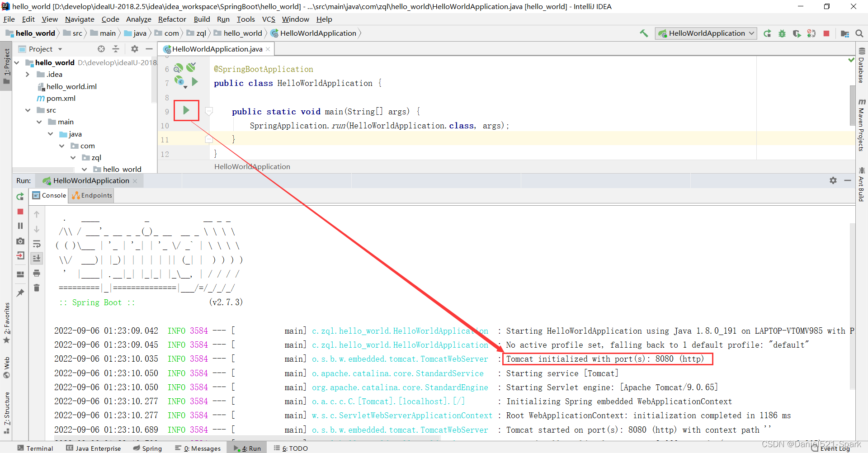The height and width of the screenshot is (453, 868).
Task: Close the HelloWorldApplication.java editor tab
Action: pyautogui.click(x=268, y=49)
